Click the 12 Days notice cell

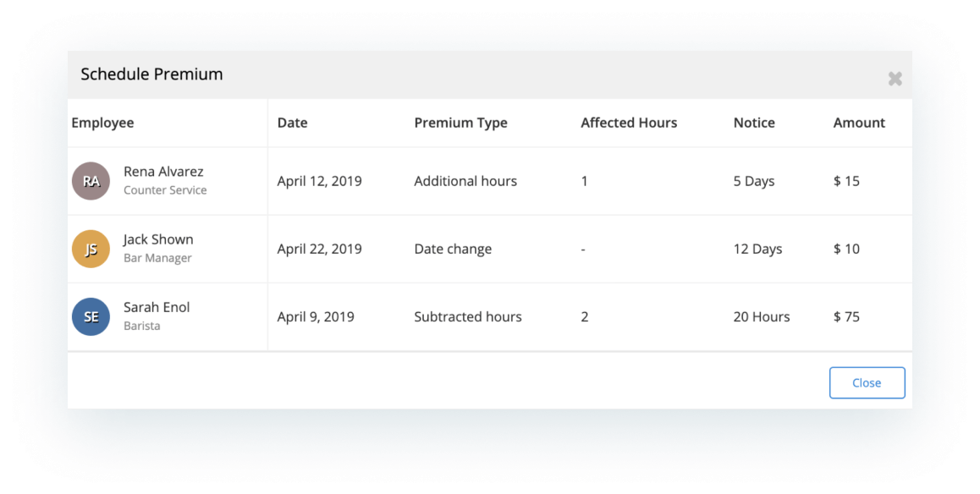[757, 250]
